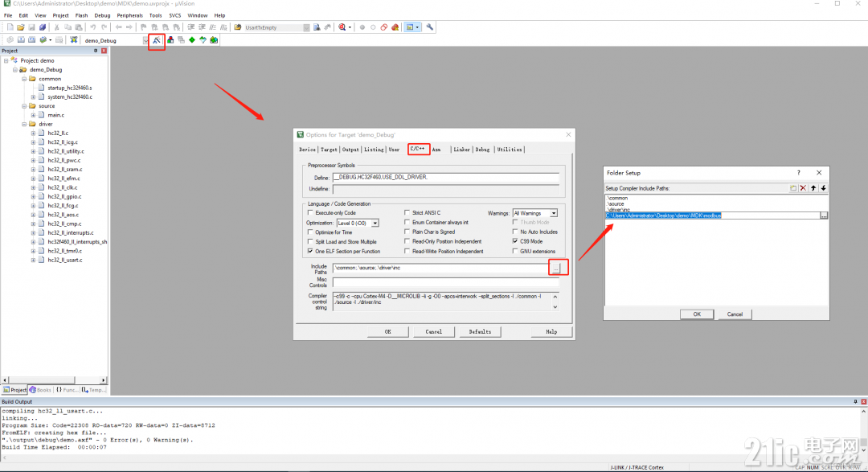The image size is (868, 472).
Task: Click the New file toolbar icon
Action: coord(10,27)
